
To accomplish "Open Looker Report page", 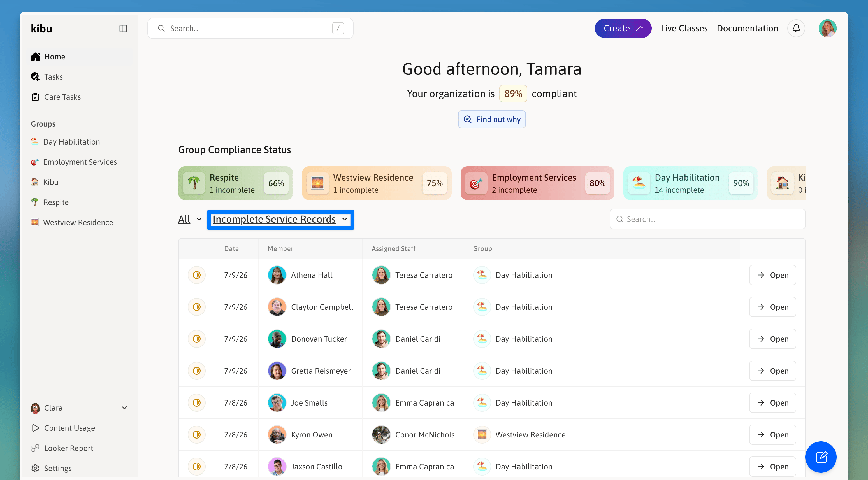I will click(x=80, y=448).
